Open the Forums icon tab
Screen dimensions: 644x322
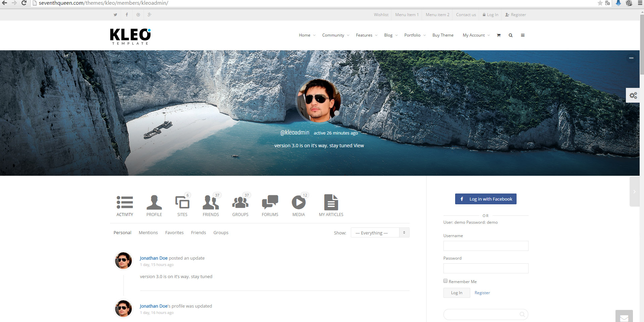tap(270, 206)
